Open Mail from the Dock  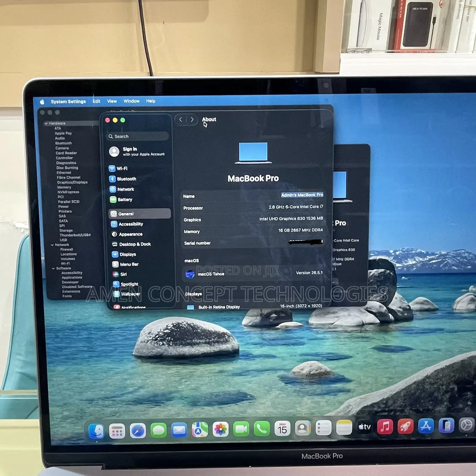click(179, 430)
